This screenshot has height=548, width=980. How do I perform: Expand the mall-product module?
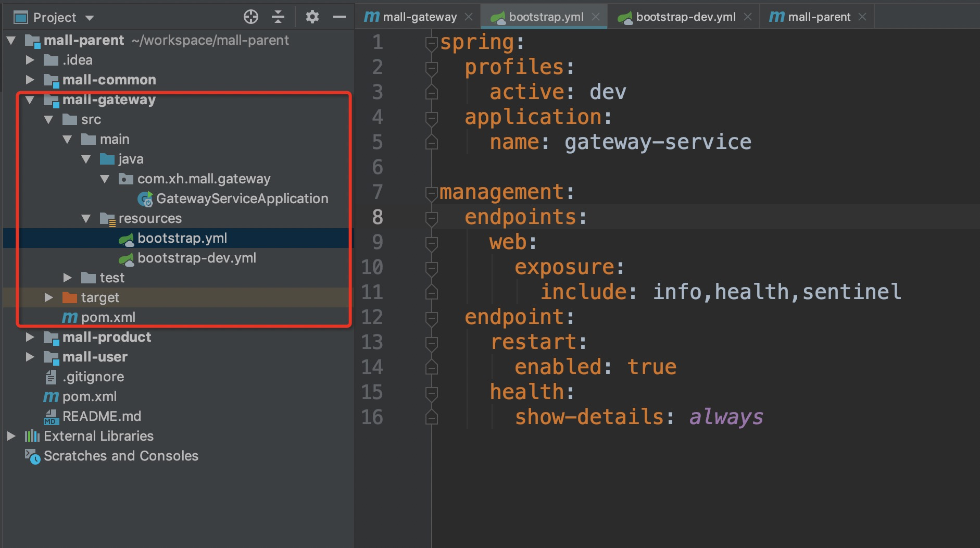pyautogui.click(x=30, y=337)
